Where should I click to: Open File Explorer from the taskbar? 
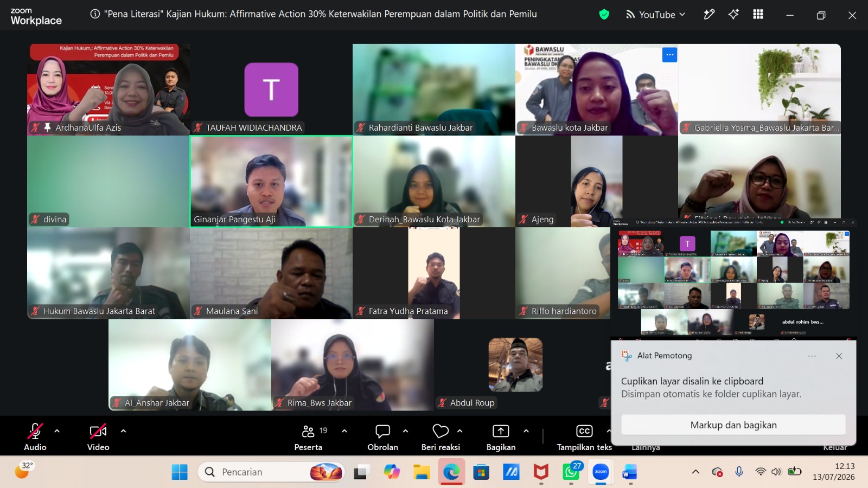coord(422,472)
